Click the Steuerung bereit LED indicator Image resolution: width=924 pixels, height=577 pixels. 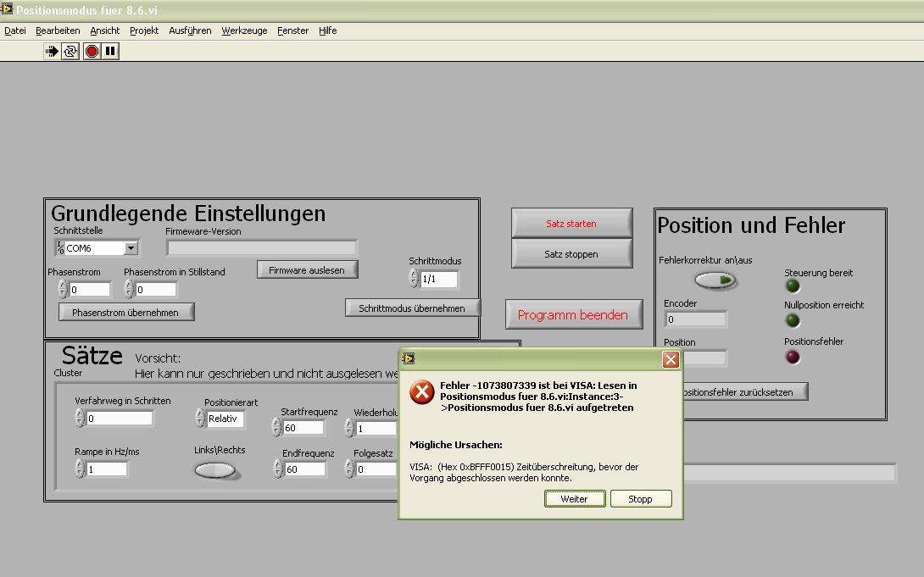coord(793,286)
